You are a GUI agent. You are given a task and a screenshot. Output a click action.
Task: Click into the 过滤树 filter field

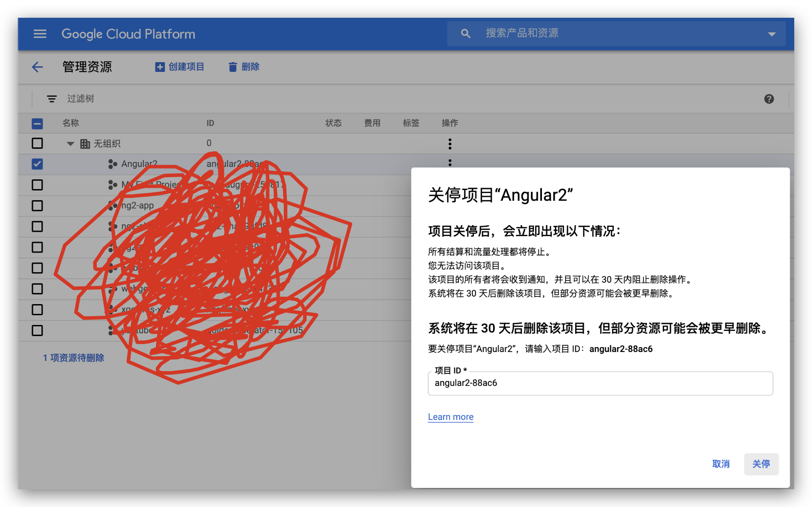coord(80,99)
